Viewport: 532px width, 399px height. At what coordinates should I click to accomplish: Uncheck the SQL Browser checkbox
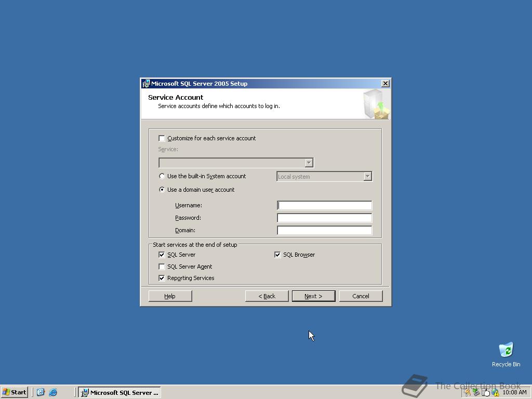click(x=277, y=255)
